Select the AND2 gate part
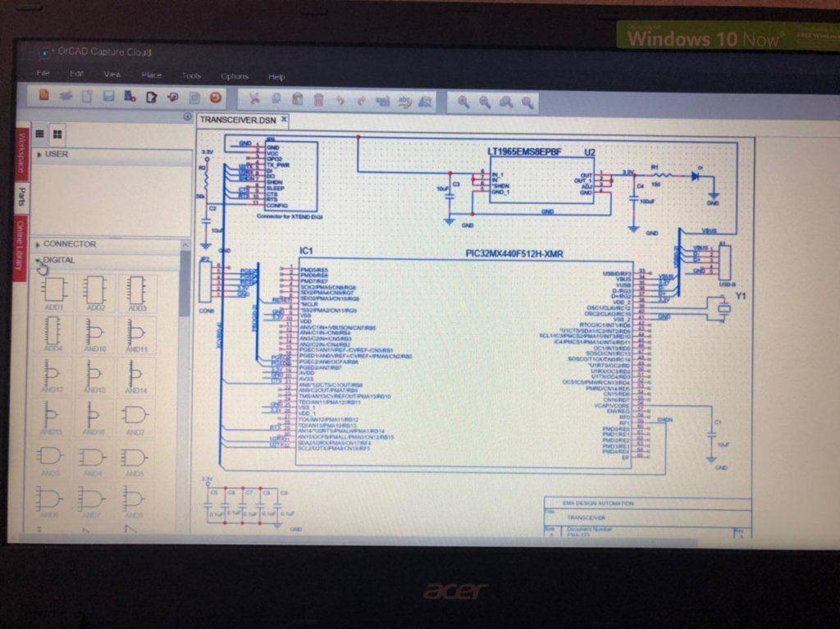840x629 pixels. (135, 417)
